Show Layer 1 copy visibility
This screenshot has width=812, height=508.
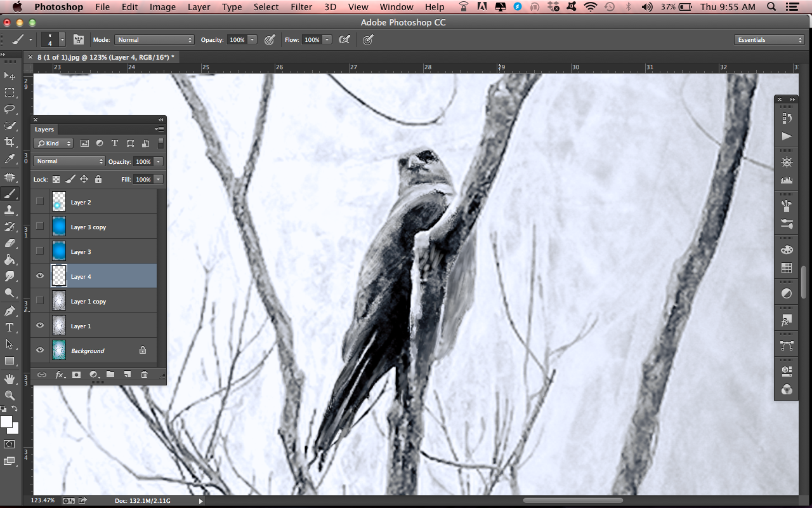(40, 301)
